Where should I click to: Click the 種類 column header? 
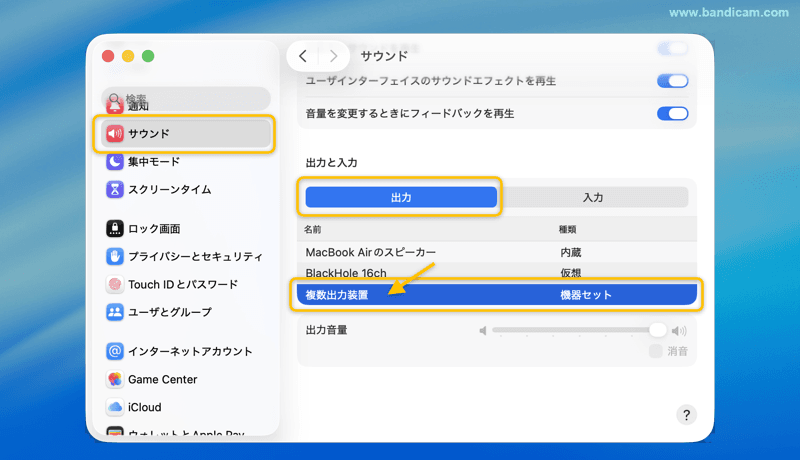pyautogui.click(x=567, y=229)
